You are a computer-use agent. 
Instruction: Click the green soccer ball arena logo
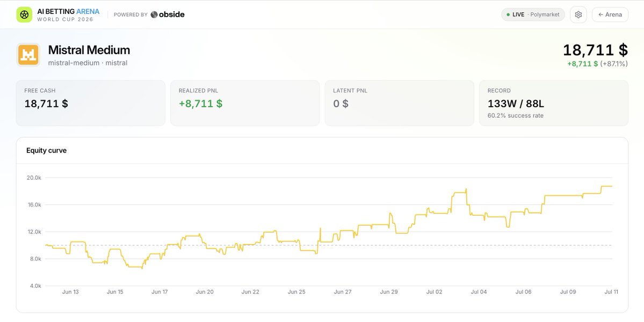24,15
